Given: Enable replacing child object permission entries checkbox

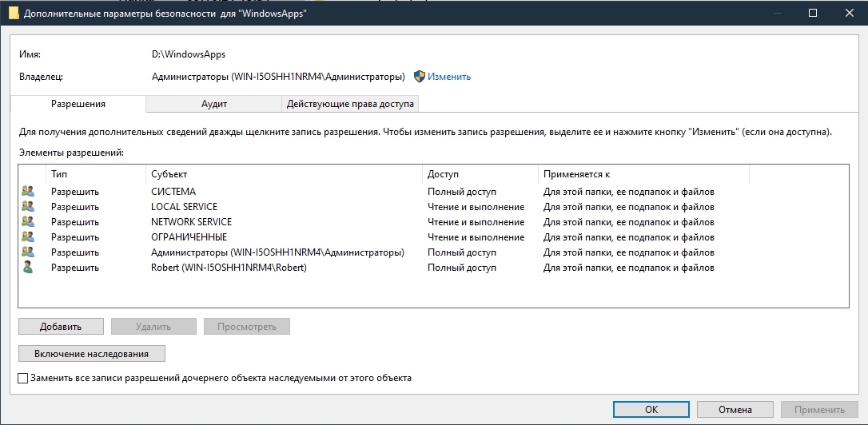Looking at the screenshot, I should 23,378.
